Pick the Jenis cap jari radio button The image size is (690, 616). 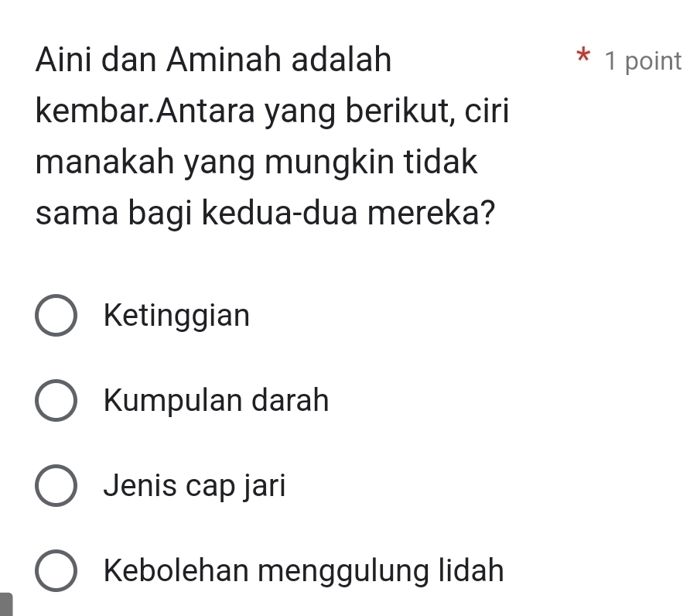(56, 487)
